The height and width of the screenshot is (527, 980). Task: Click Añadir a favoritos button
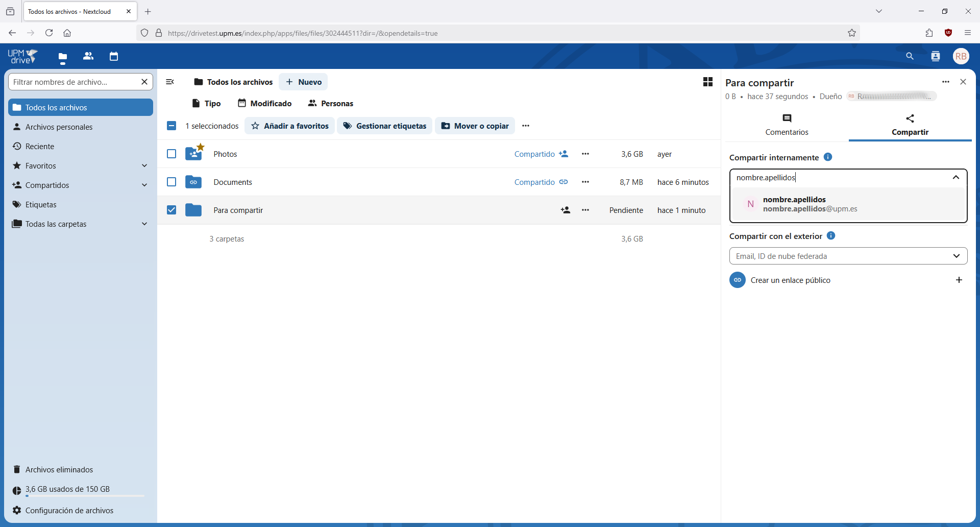coord(289,126)
